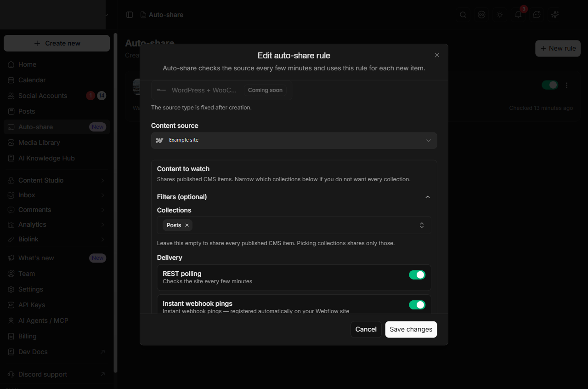Open notifications via the bell icon
Screen dimensions: 588x389
(x=518, y=15)
